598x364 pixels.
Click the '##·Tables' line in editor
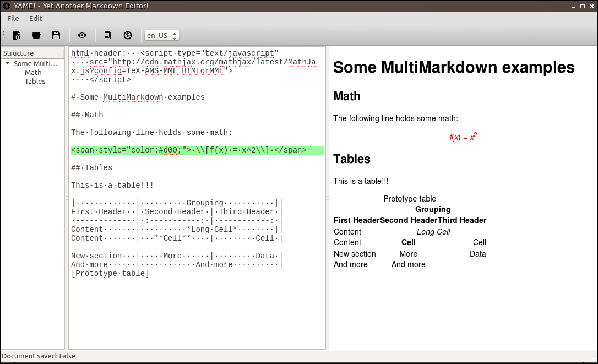click(x=91, y=168)
